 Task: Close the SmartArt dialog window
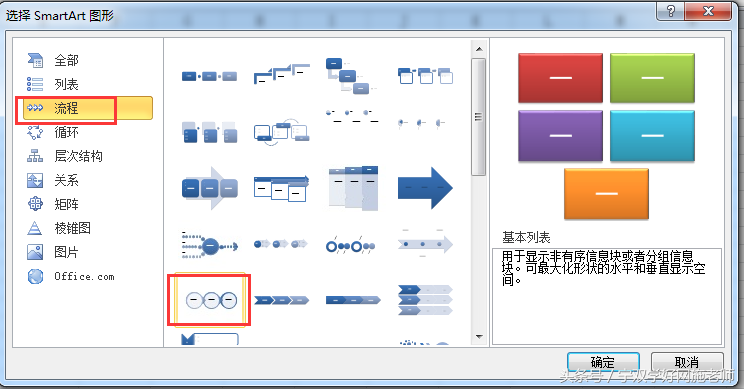click(x=708, y=11)
